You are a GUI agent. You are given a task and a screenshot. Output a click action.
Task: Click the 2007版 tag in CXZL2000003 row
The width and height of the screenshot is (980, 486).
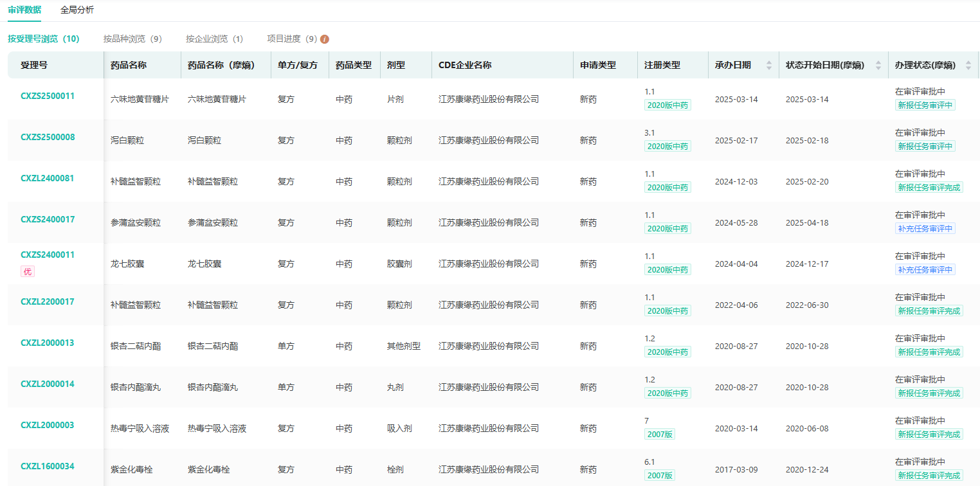click(660, 435)
